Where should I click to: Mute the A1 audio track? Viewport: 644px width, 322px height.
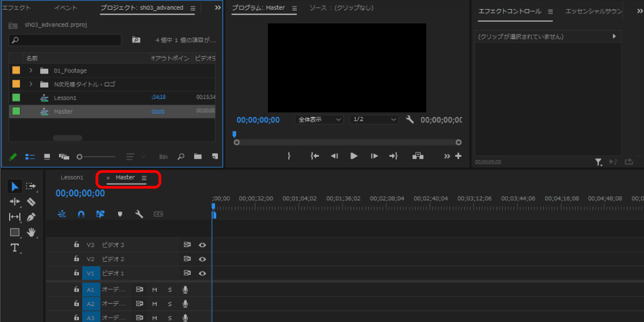coord(155,290)
